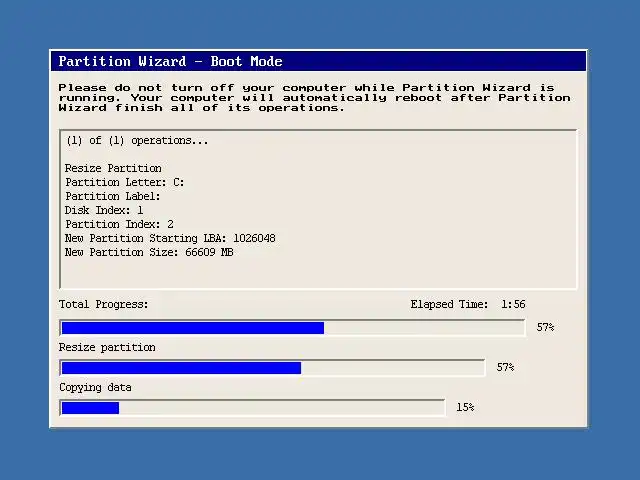
Task: Click the 'Copying data' label
Action: coord(95,387)
